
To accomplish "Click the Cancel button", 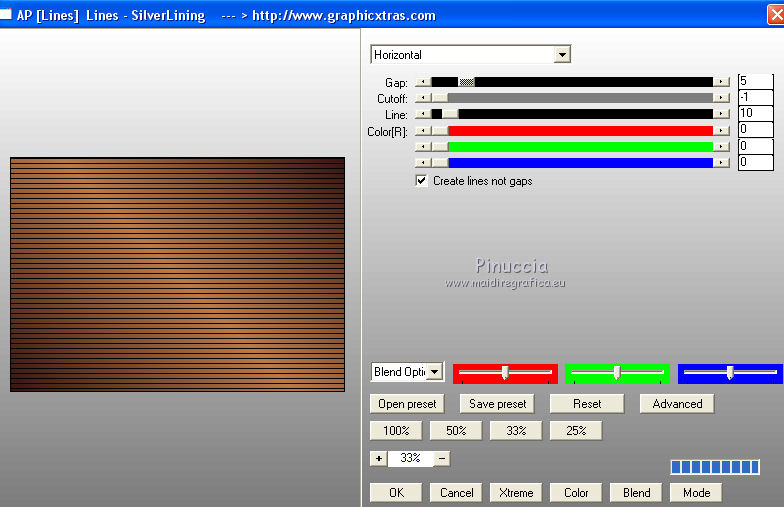I will click(x=456, y=492).
